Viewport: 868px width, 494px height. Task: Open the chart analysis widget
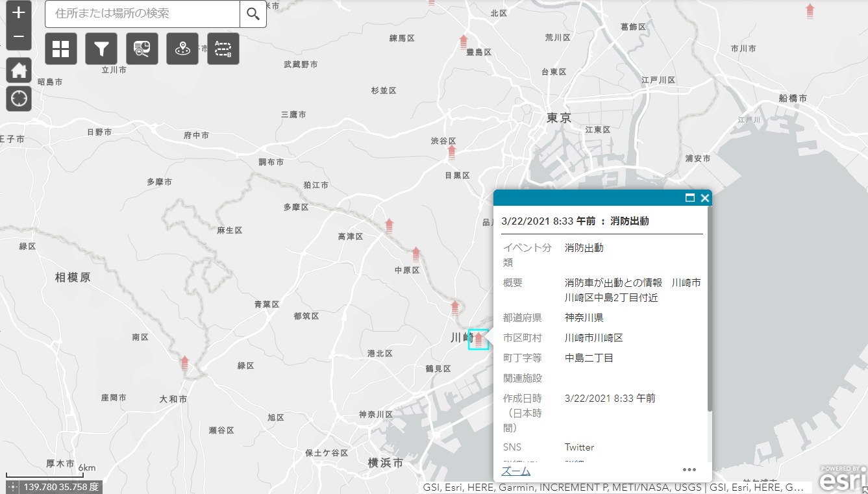pos(142,49)
